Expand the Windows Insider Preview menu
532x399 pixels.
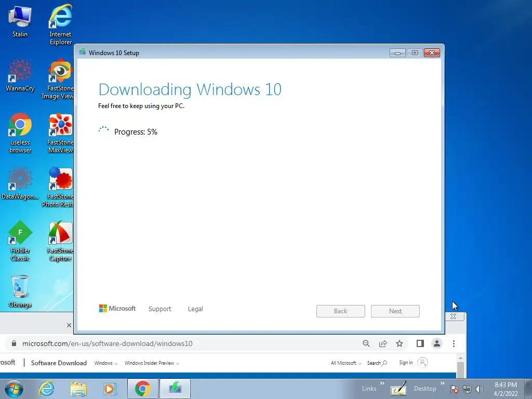pyautogui.click(x=152, y=363)
